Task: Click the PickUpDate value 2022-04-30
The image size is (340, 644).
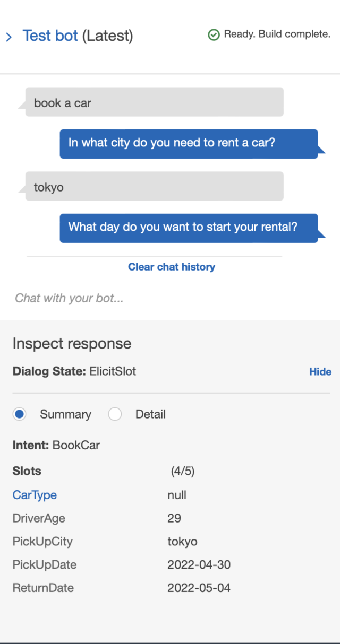Action: click(199, 564)
